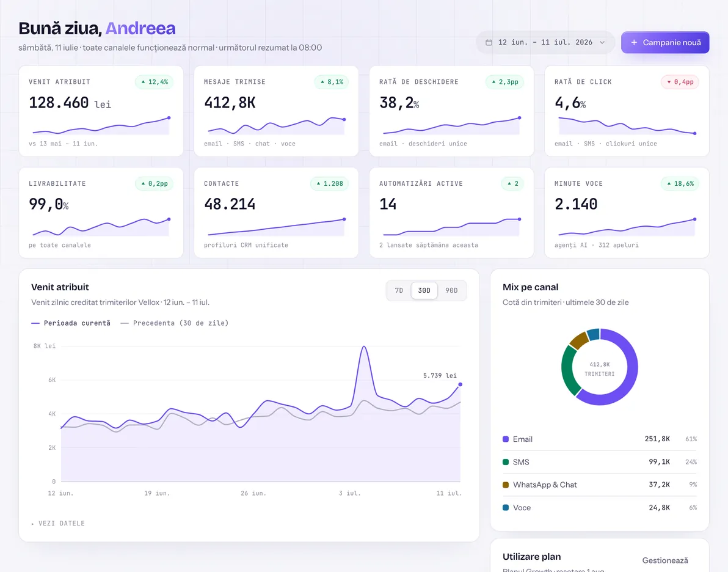
Task: Expand the VEZI DATELE disclosure
Action: [58, 523]
